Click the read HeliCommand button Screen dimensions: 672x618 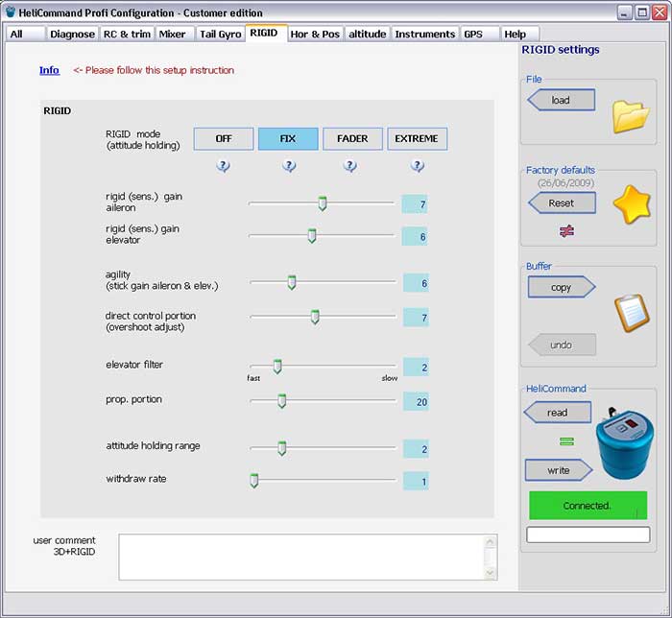(557, 413)
